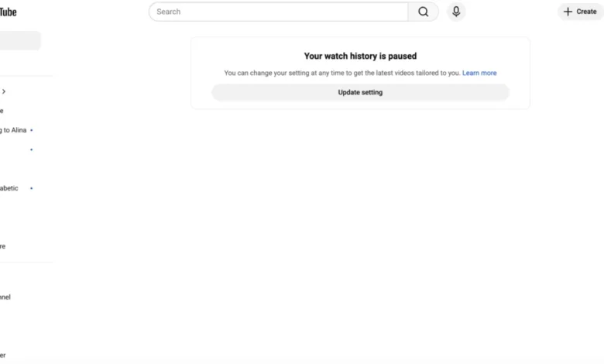Click the blue new-content dot beside Alina
Viewport: 604px width, 364px height.
click(31, 130)
